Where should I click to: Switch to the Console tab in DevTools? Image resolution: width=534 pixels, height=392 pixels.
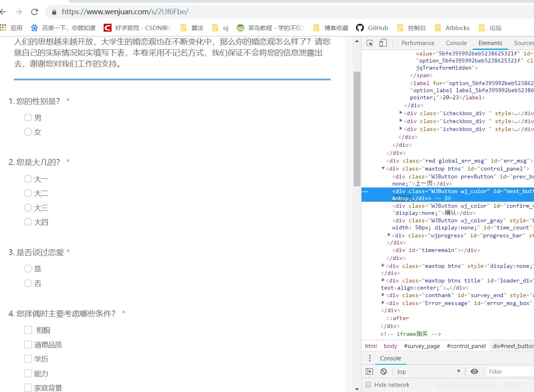456,43
